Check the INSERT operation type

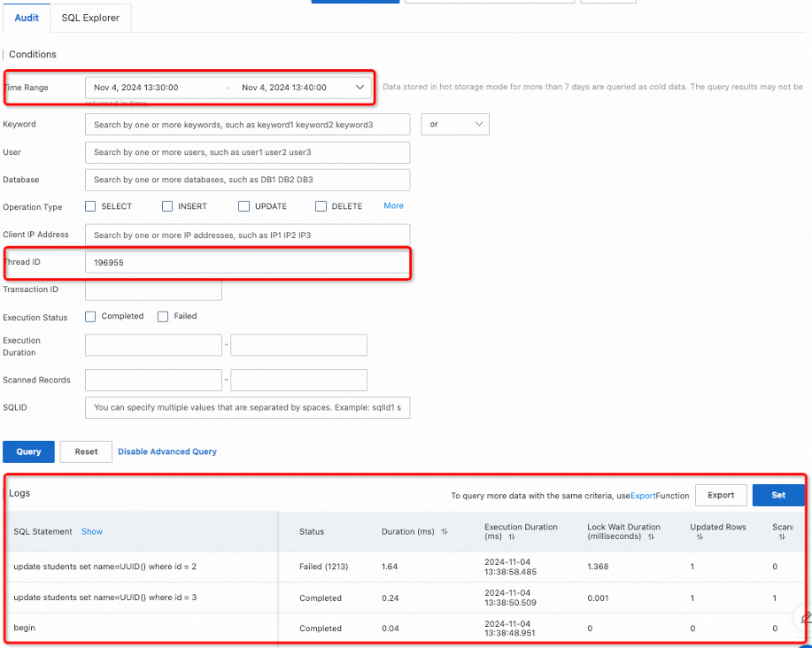(x=167, y=206)
